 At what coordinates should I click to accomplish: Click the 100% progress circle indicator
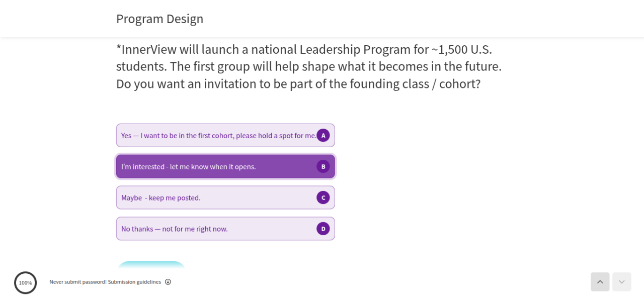[x=25, y=282]
